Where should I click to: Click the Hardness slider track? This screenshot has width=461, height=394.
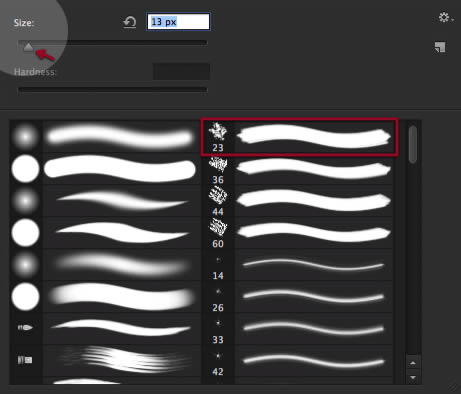coord(112,89)
